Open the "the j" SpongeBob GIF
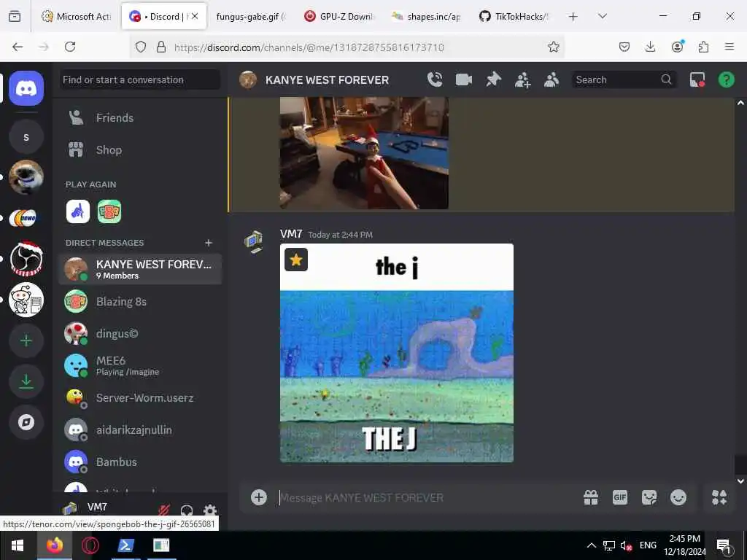747x560 pixels. coord(396,353)
